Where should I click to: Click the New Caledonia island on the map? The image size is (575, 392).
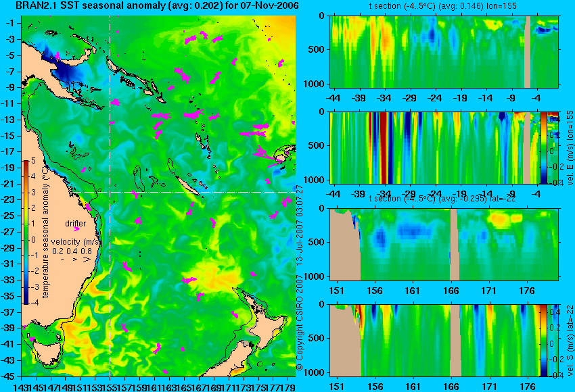pyautogui.click(x=187, y=185)
